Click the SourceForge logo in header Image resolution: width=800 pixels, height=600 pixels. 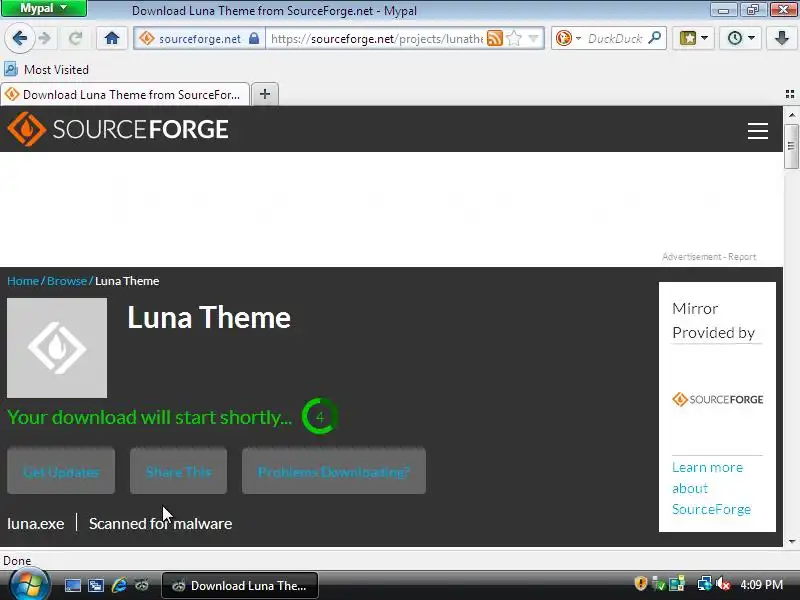click(x=118, y=129)
